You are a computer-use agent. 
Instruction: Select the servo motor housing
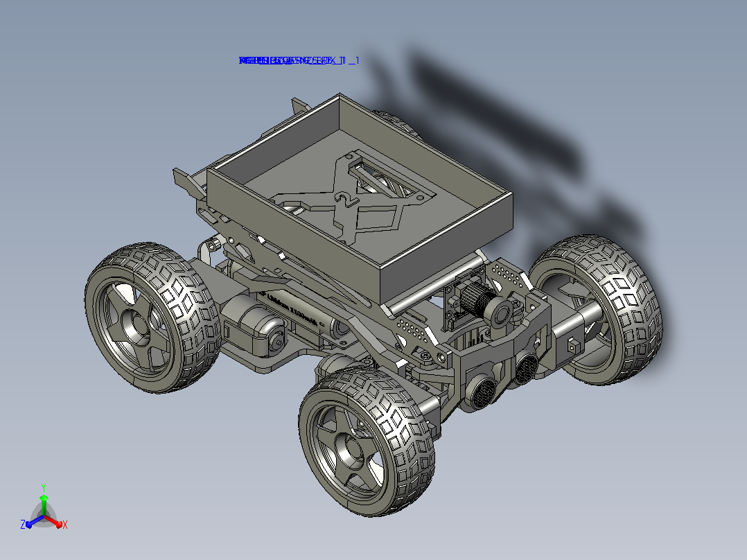coord(254,324)
